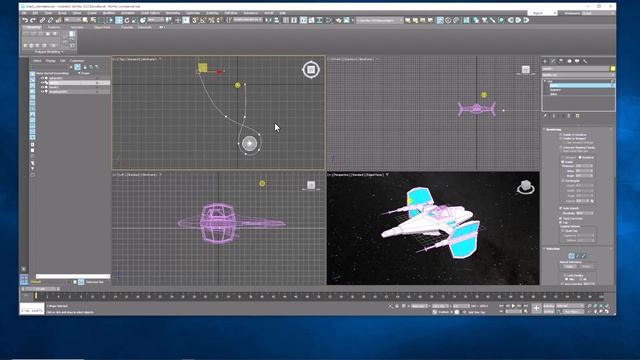Select the Rectangular radio button
The height and width of the screenshot is (360, 640).
562,180
